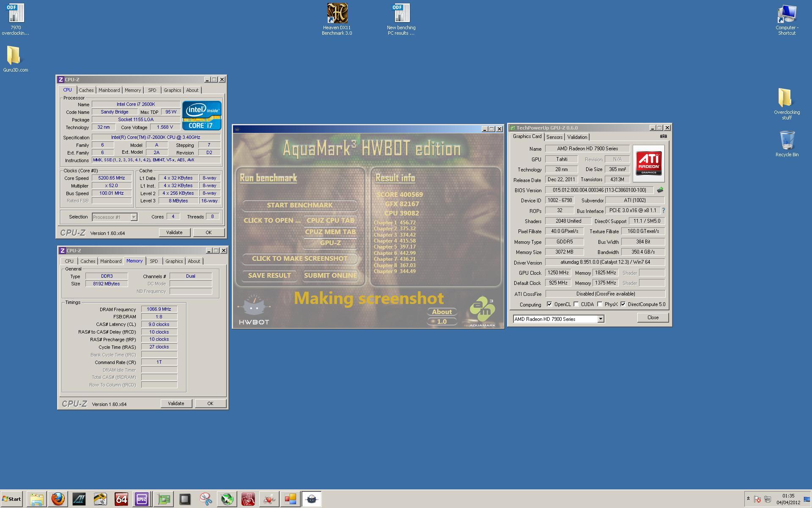This screenshot has height=508, width=812.
Task: Click the CPUZ MEM TAB button
Action: pyautogui.click(x=330, y=232)
